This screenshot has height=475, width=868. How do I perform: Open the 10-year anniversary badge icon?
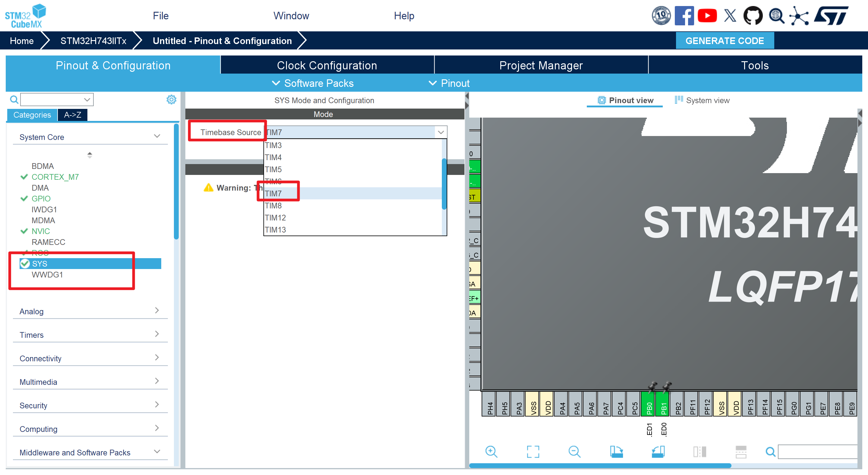tap(661, 15)
